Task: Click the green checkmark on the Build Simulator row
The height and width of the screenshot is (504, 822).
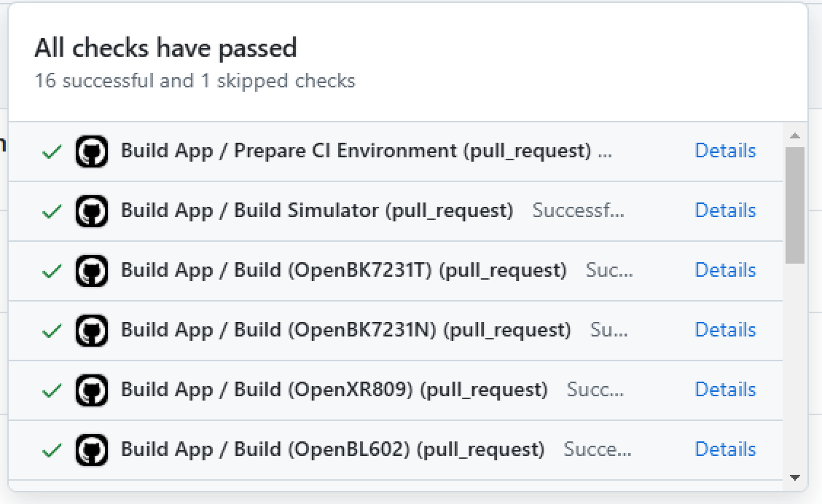Action: (x=50, y=210)
